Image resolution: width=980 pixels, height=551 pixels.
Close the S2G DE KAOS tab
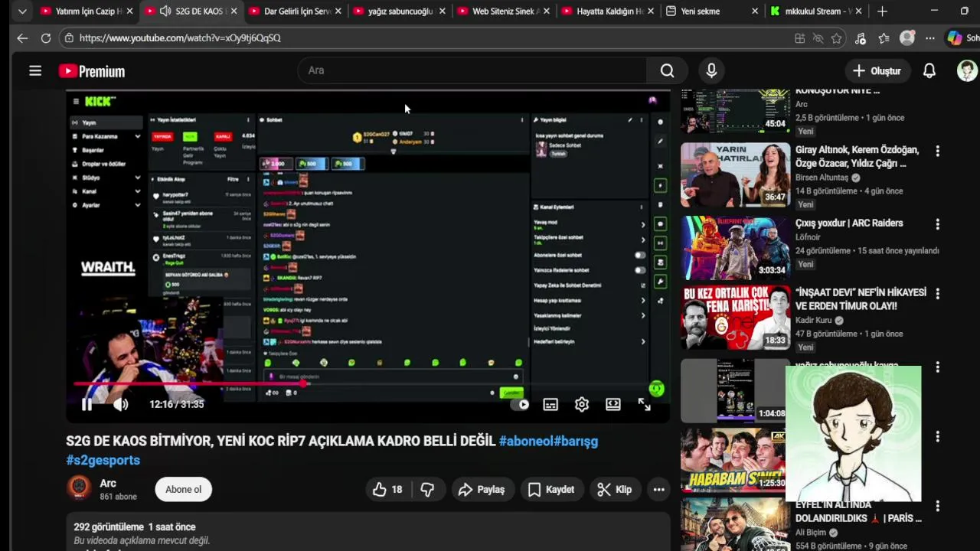click(x=234, y=11)
